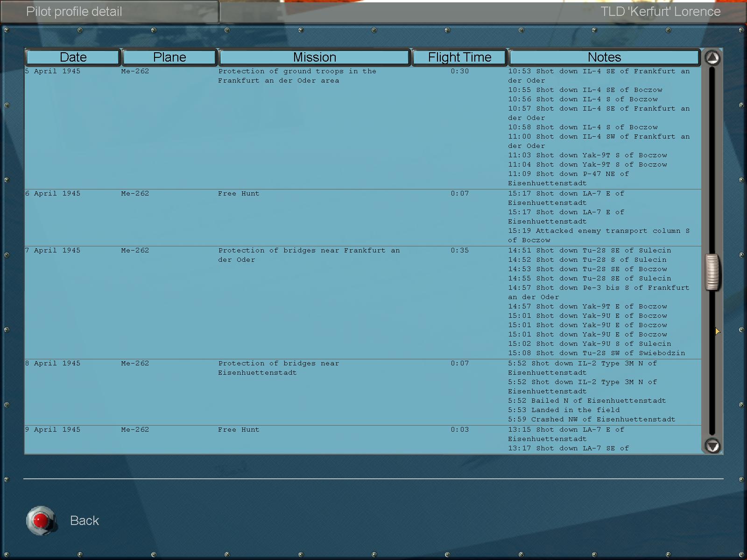The height and width of the screenshot is (560, 747).
Task: Click the scroll up arrow
Action: (712, 58)
